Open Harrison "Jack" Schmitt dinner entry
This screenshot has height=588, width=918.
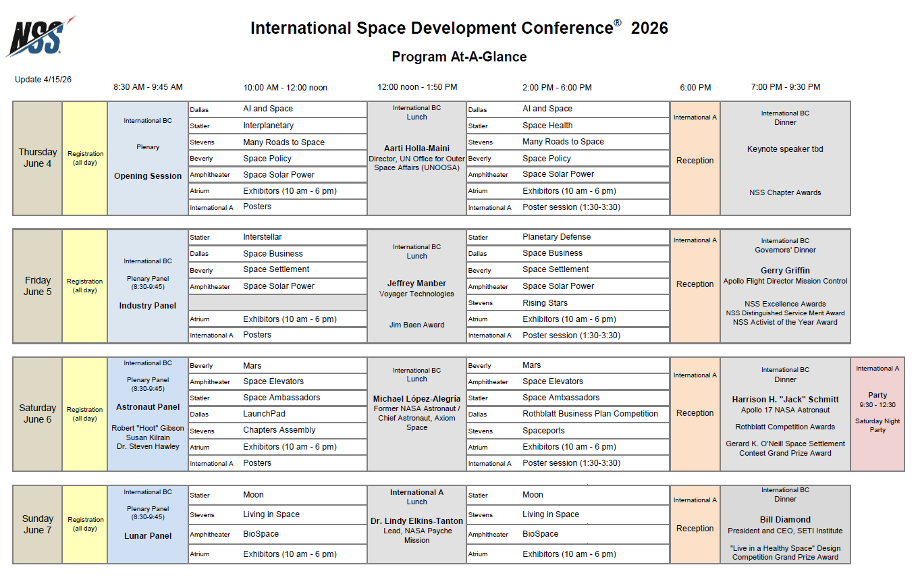click(785, 400)
